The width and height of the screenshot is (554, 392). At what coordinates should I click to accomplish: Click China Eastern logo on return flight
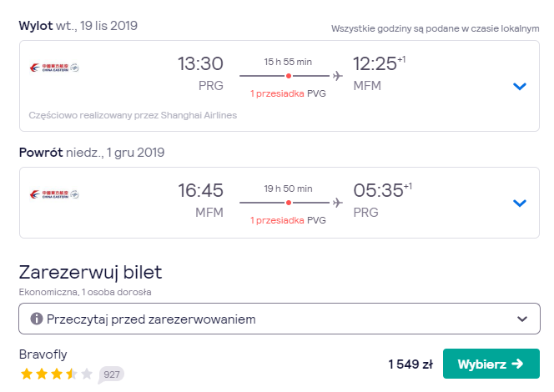click(54, 194)
